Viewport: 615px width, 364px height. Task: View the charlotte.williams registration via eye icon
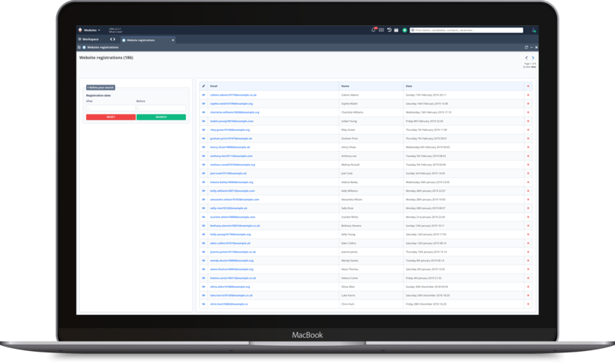[x=203, y=112]
